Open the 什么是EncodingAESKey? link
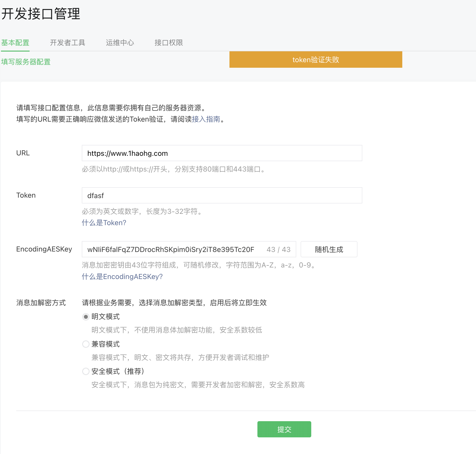476x454 pixels. point(122,276)
